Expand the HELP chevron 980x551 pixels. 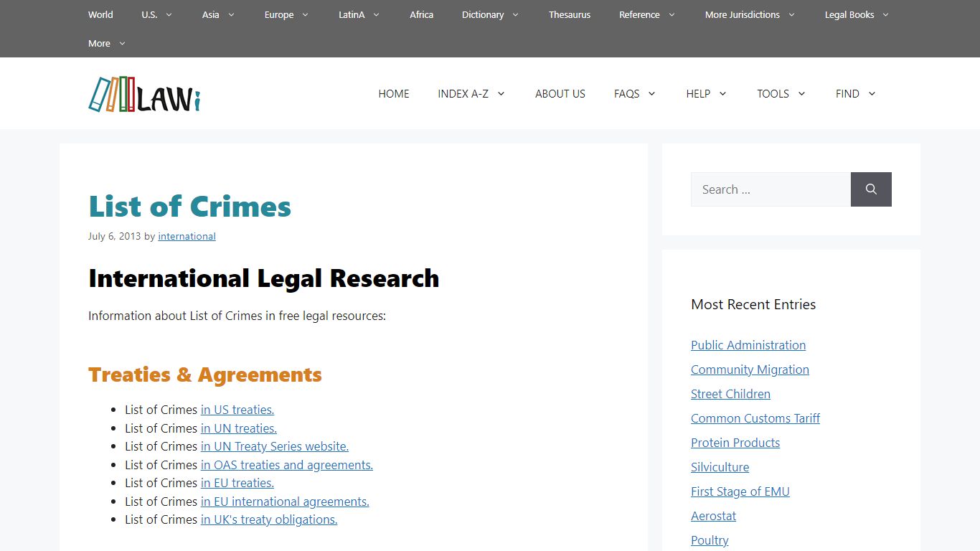[722, 93]
